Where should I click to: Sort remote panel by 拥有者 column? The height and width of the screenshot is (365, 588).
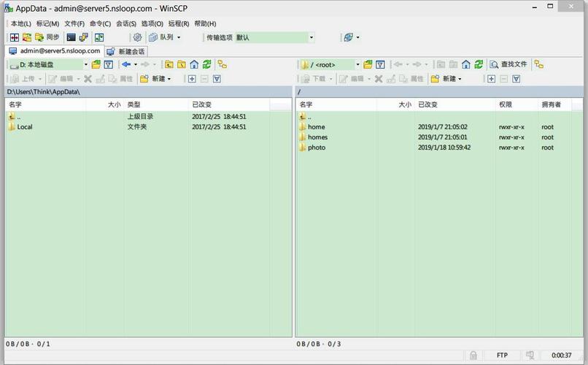pos(554,104)
